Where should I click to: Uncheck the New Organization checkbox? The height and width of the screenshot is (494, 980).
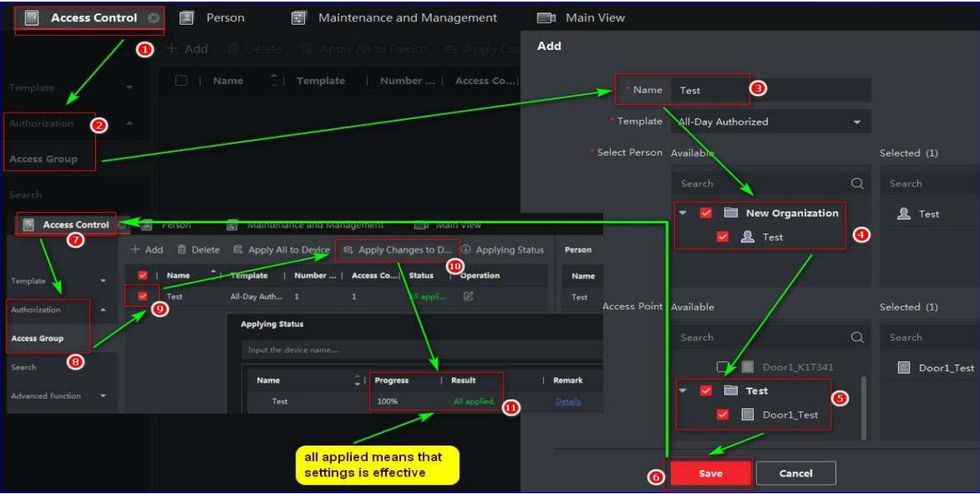click(x=705, y=214)
